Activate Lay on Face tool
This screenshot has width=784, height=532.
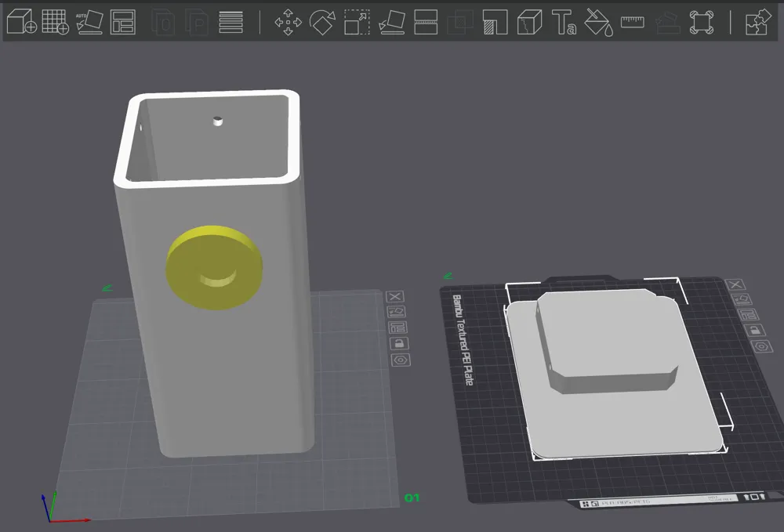coord(391,23)
